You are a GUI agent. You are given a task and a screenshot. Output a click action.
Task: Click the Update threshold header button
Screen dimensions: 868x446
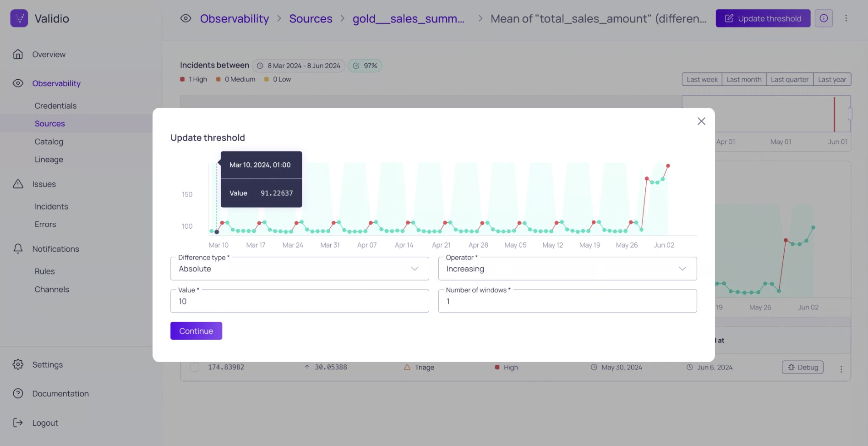click(x=763, y=18)
